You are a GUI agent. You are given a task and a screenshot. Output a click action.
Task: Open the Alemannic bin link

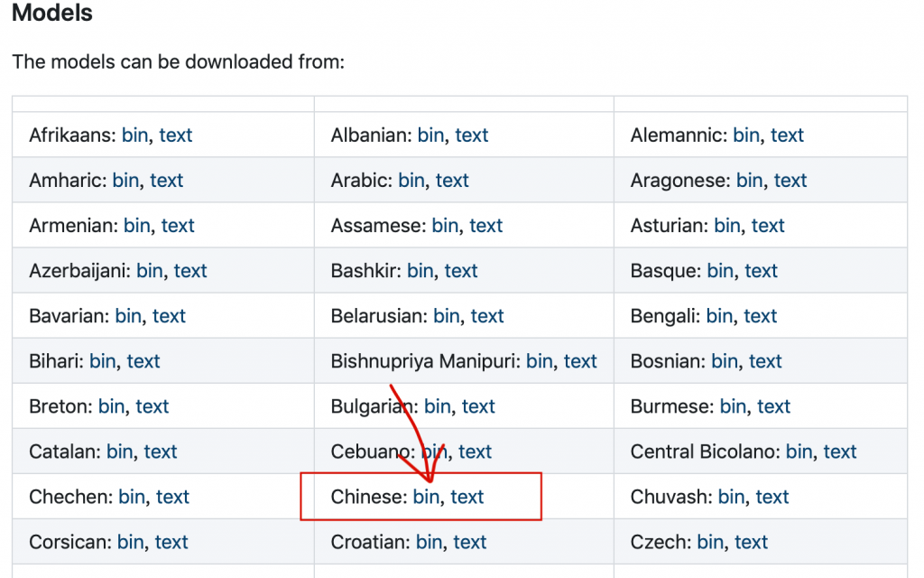coord(746,135)
